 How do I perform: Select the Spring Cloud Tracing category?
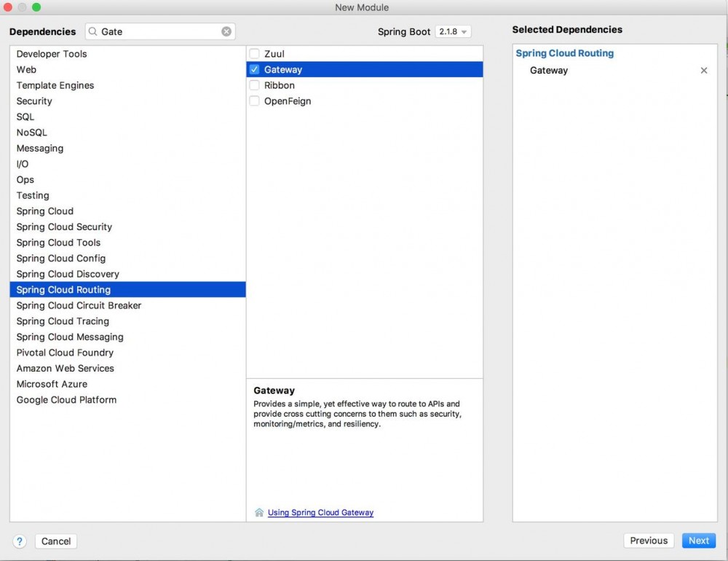point(127,321)
